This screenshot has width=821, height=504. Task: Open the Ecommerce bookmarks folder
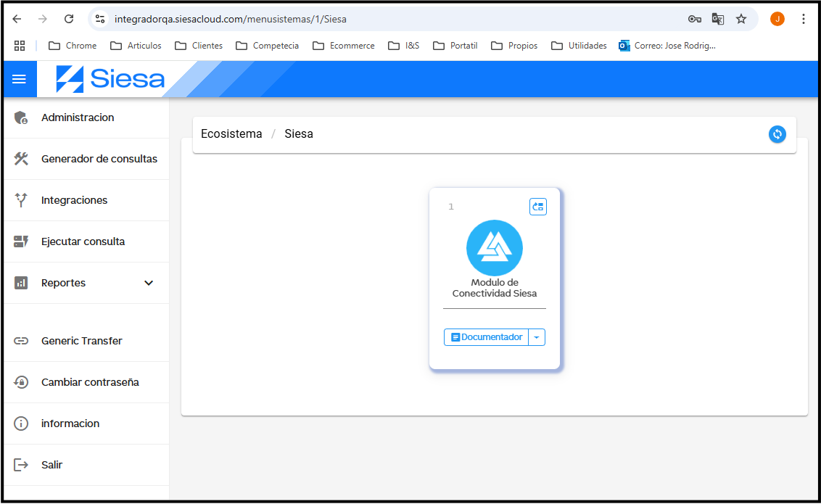[344, 46]
